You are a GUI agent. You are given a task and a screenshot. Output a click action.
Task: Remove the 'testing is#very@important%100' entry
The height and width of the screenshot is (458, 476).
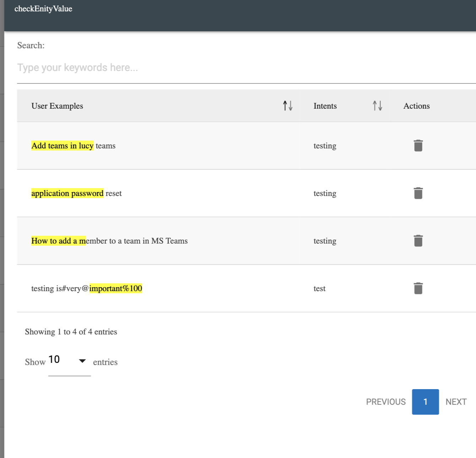pyautogui.click(x=418, y=288)
